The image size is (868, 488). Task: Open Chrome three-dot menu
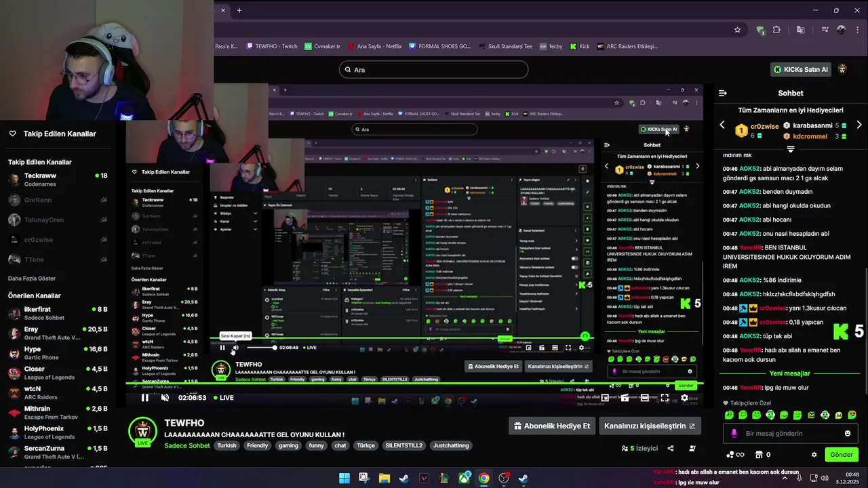[858, 30]
